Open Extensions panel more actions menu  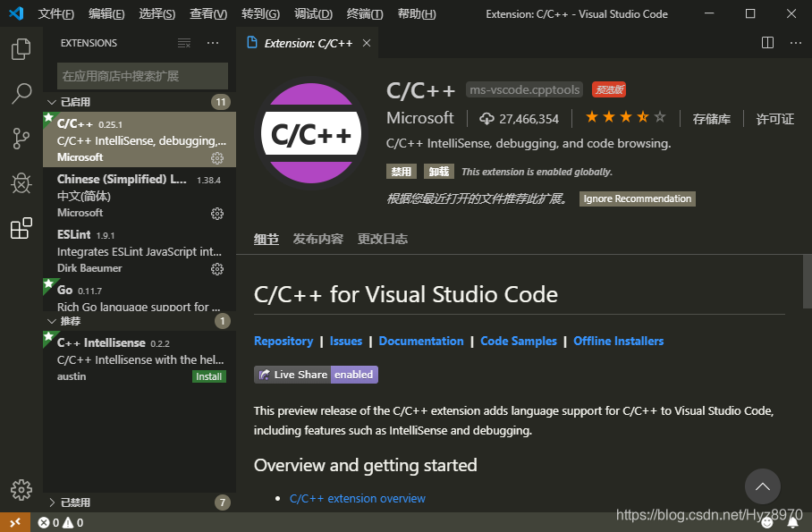click(x=213, y=43)
